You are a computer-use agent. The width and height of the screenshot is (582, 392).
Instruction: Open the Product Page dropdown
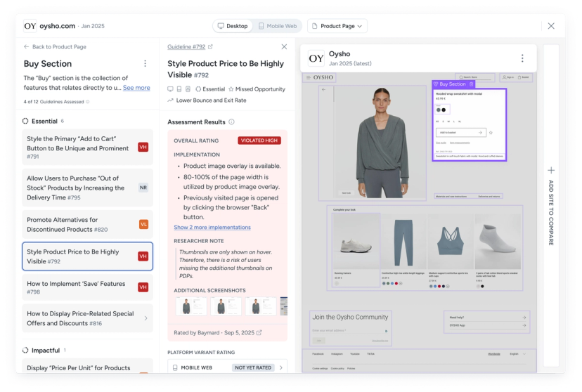tap(337, 26)
